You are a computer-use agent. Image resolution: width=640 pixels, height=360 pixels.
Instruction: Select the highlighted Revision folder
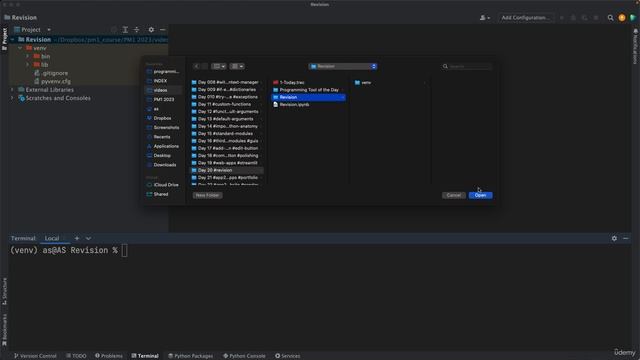309,97
